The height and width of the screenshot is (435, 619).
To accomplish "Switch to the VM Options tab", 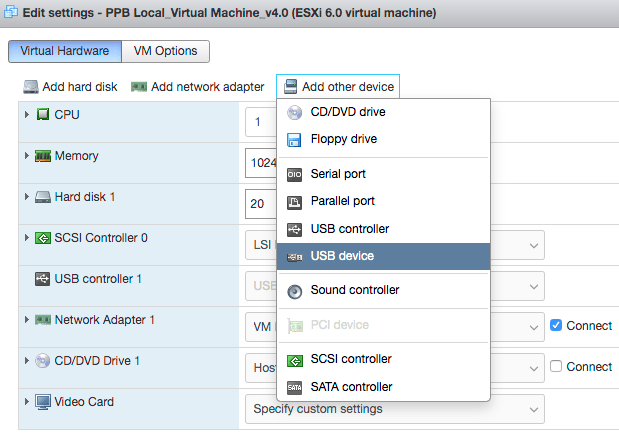I will point(166,51).
